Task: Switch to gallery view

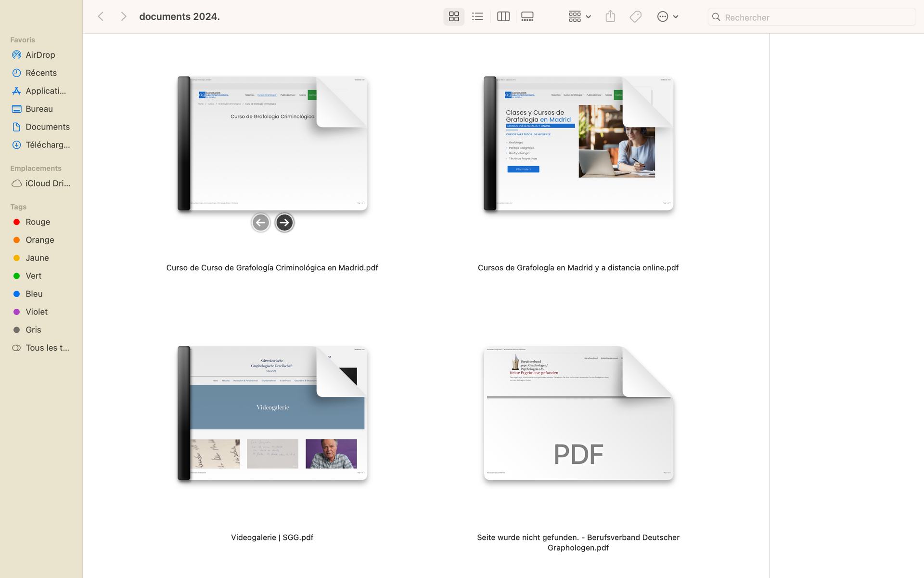Action: pos(527,17)
